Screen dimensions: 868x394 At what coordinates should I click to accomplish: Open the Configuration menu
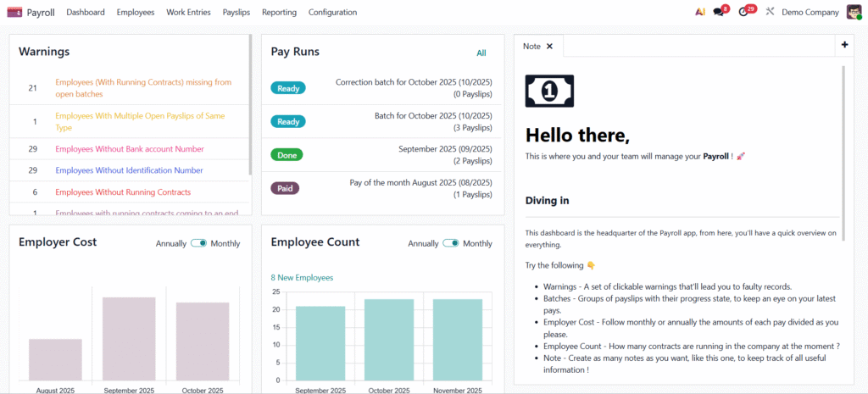coord(332,12)
